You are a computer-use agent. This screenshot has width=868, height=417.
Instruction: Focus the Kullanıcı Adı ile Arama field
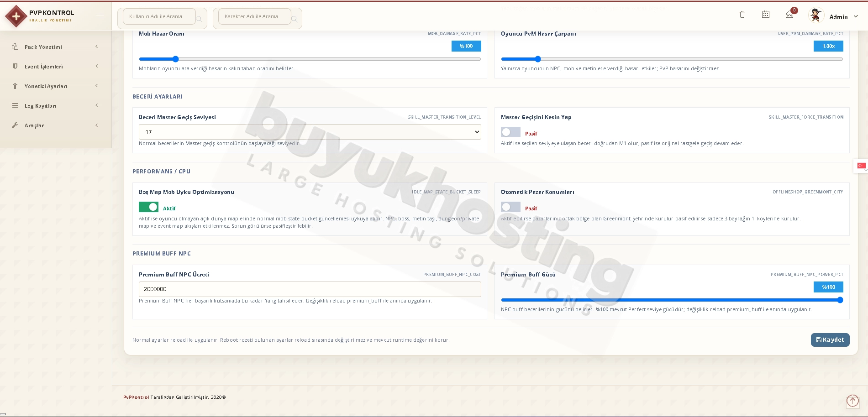click(159, 16)
